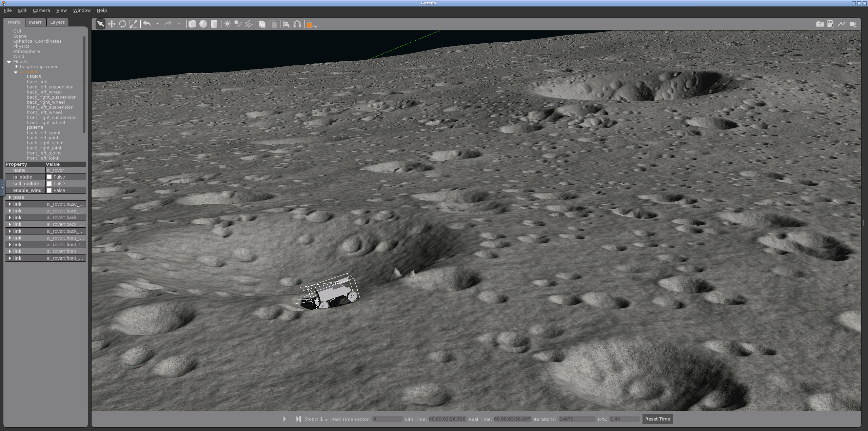The image size is (868, 431).
Task: Select base_link in the links tree
Action: [37, 82]
